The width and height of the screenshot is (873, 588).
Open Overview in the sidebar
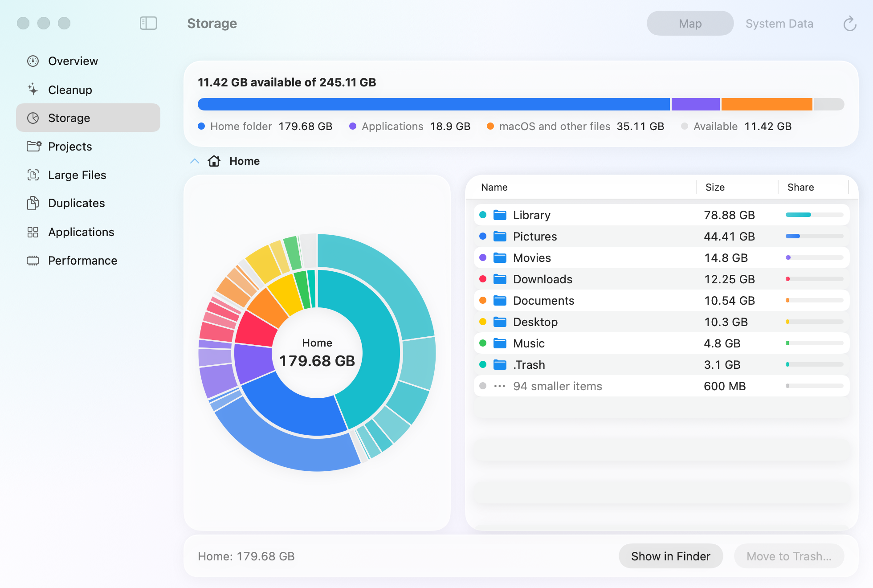point(88,61)
